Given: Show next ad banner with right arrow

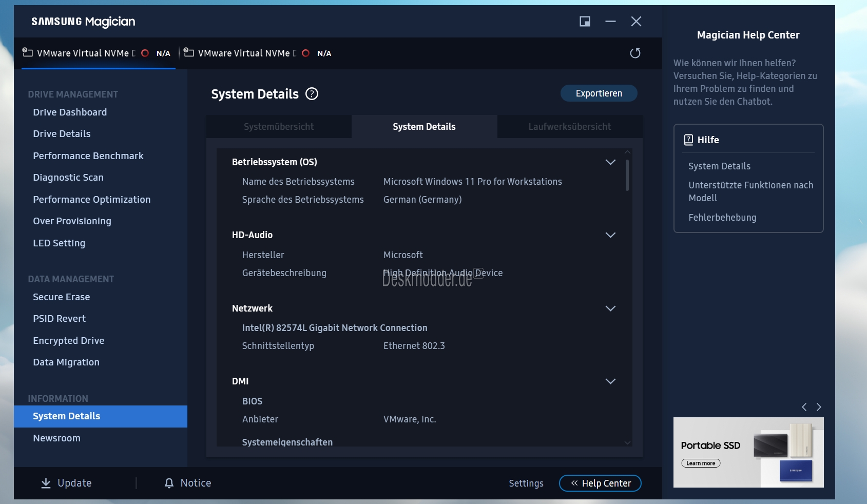Looking at the screenshot, I should (x=819, y=407).
